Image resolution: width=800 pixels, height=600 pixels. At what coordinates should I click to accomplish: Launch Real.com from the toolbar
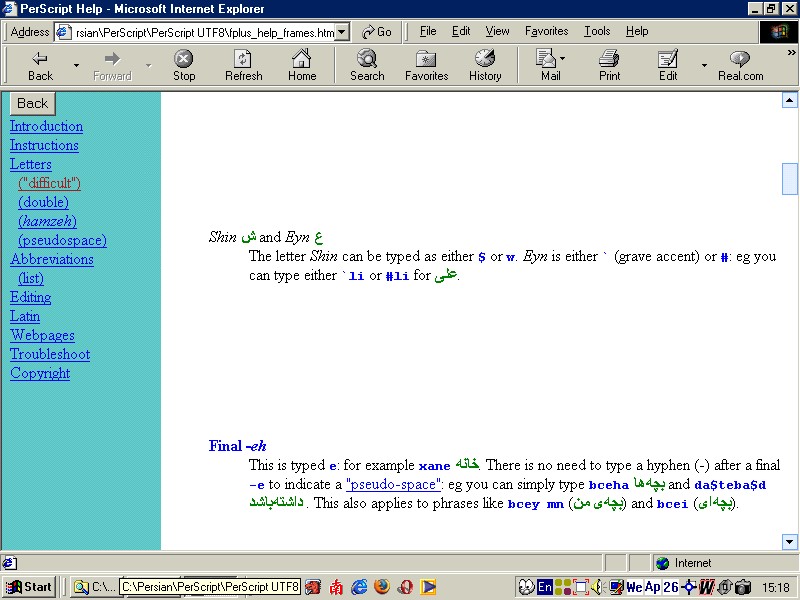[740, 65]
